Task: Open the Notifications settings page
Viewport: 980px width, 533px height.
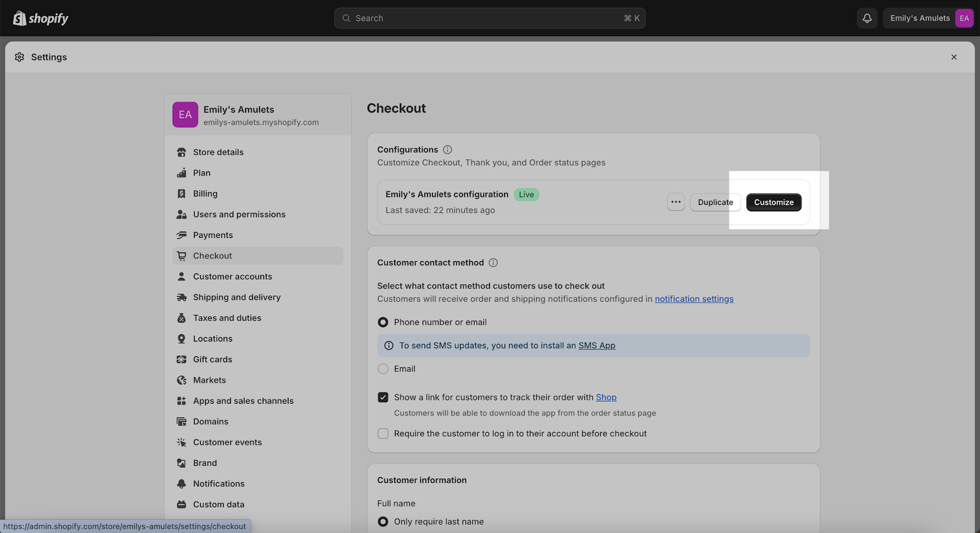Action: click(x=219, y=484)
